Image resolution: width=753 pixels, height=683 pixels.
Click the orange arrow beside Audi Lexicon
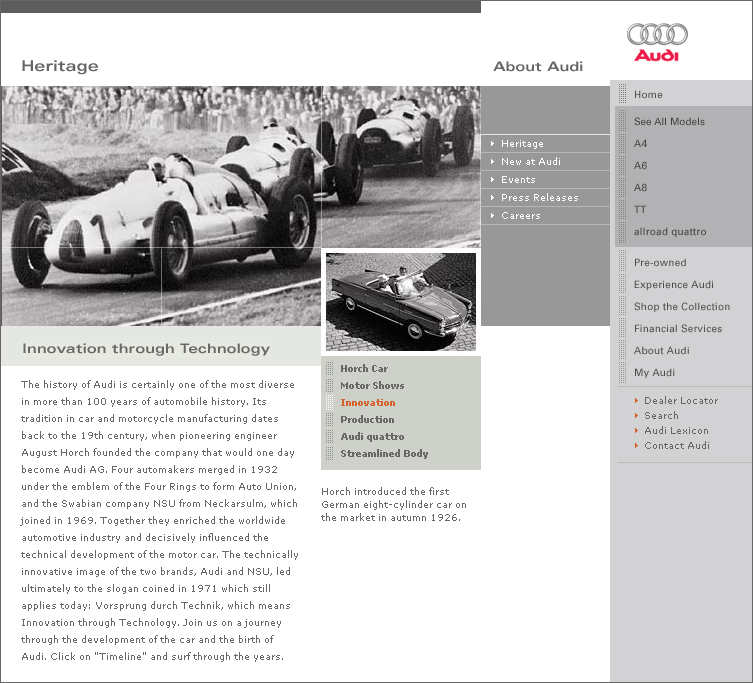[636, 430]
